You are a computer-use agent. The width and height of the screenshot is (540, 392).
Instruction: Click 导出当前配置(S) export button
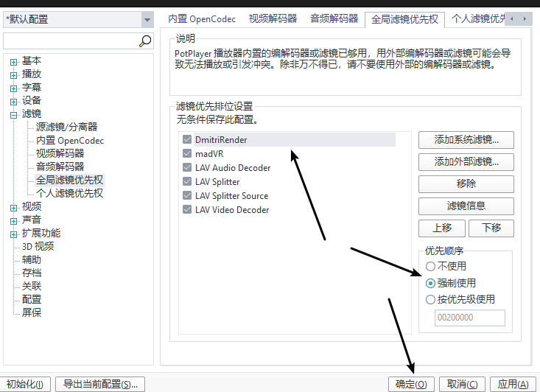pyautogui.click(x=100, y=384)
